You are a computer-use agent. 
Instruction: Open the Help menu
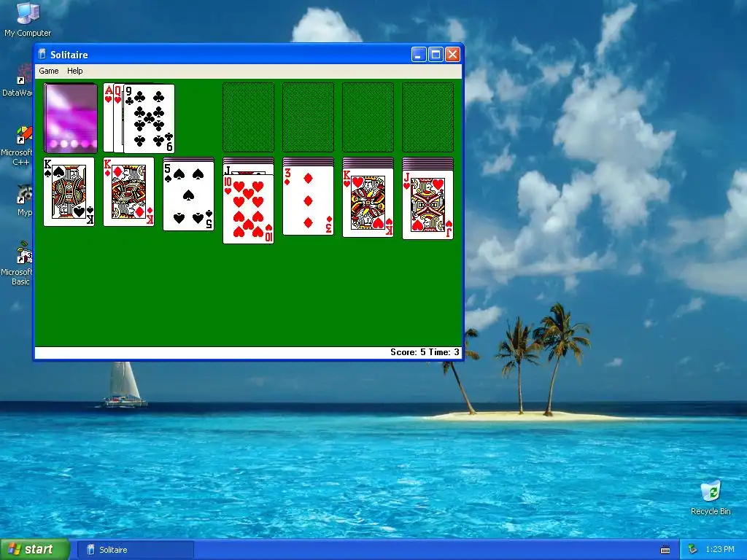click(x=75, y=71)
